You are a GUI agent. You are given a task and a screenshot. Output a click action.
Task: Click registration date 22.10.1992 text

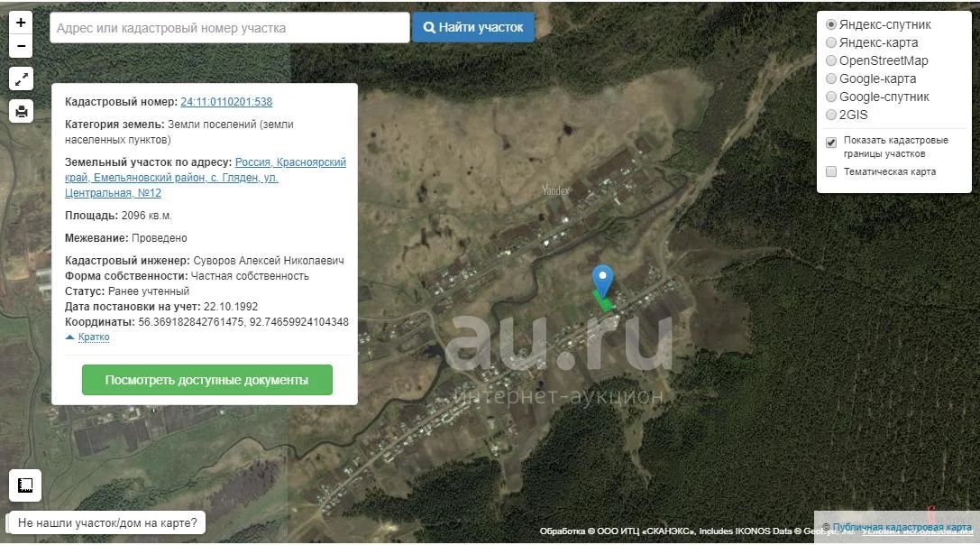pyautogui.click(x=231, y=307)
